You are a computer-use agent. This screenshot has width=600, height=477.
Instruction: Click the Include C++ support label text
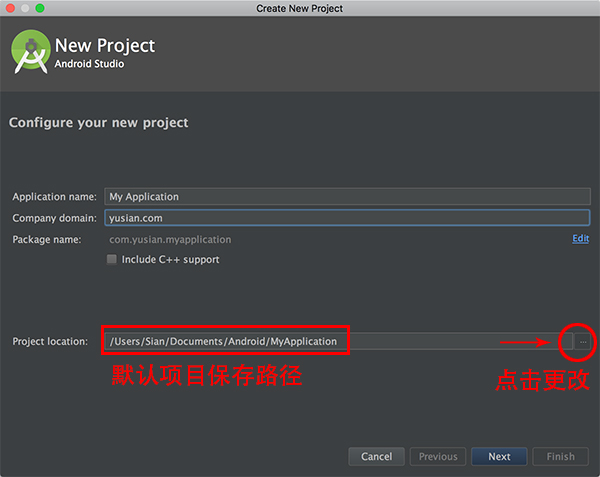click(170, 260)
